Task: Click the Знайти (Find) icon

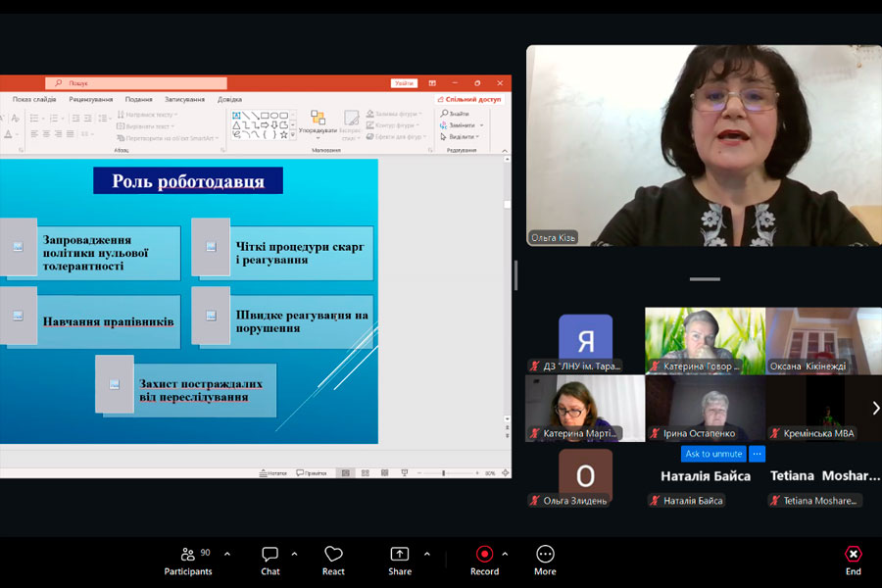Action: (444, 114)
